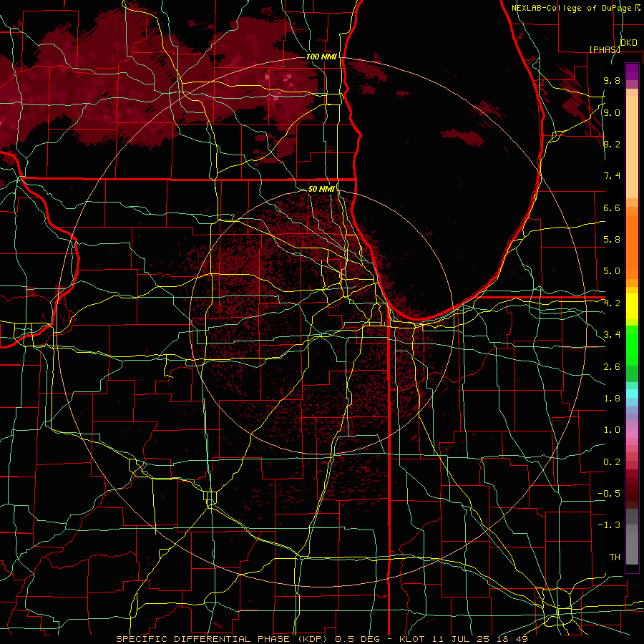
Task: Pick the yellow segment of the color bar
Action: point(632,306)
